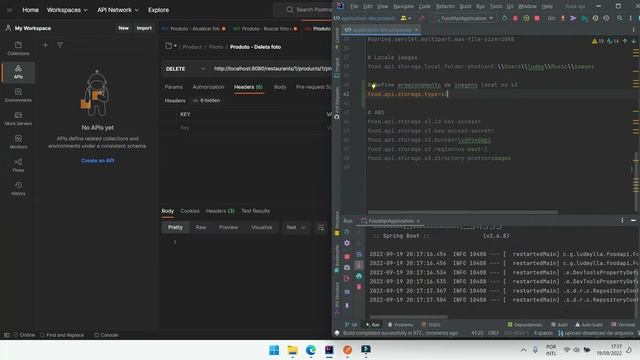Viewport: 640px width, 360px height.
Task: Click the Git push arrow icon
Action: [x=573, y=18]
